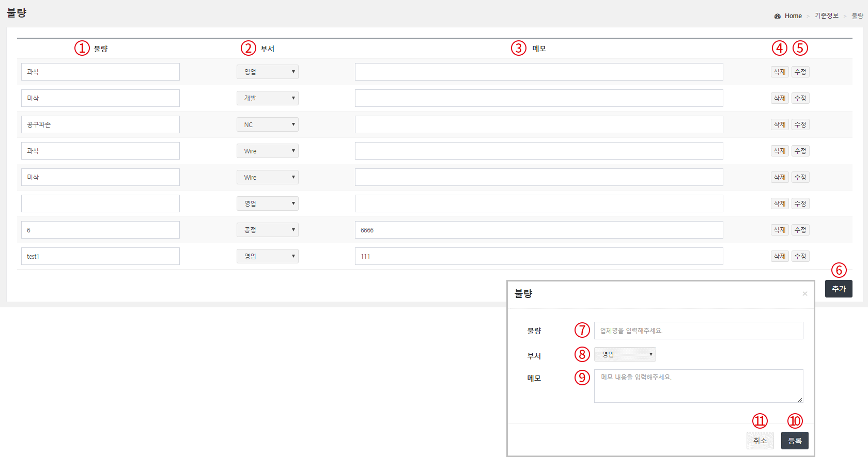Click 수정 for the 6666 memo row

point(800,230)
